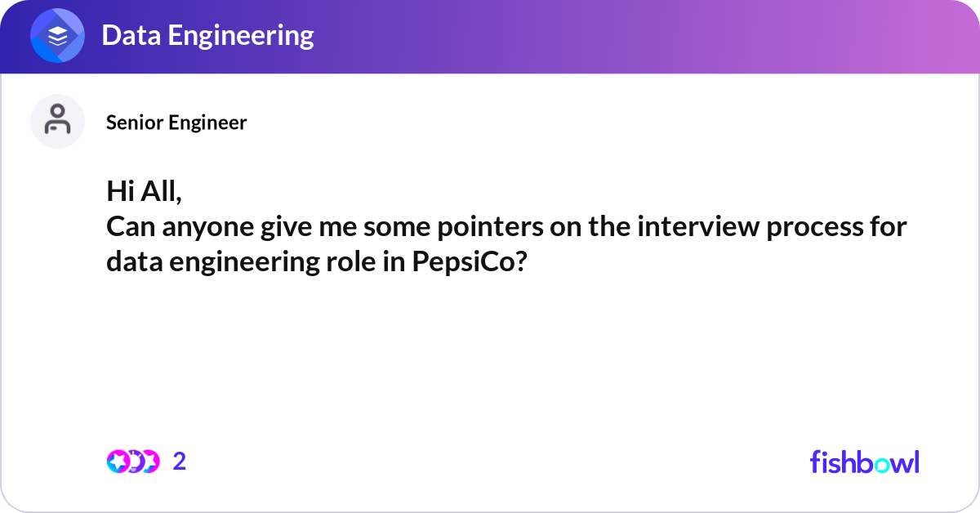Viewport: 980px width, 513px height.
Task: Open the Data Engineering bowl title
Action: (207, 35)
